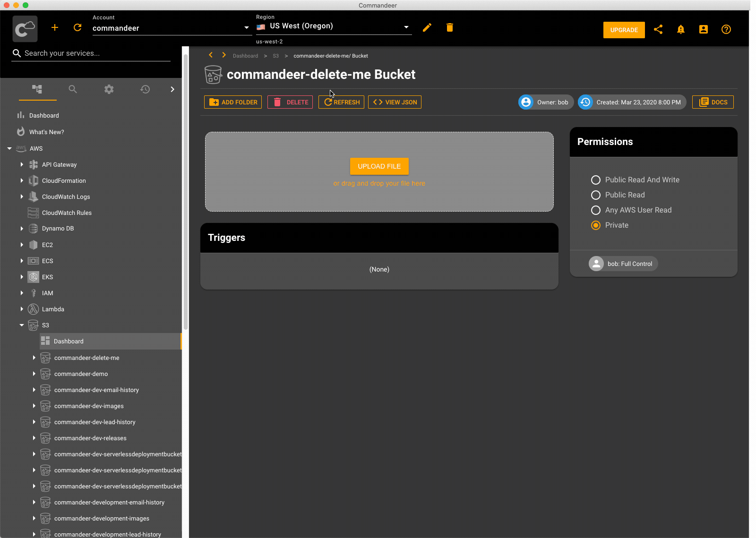Expand the Dynamo DB tree node
This screenshot has width=756, height=538.
(x=22, y=229)
